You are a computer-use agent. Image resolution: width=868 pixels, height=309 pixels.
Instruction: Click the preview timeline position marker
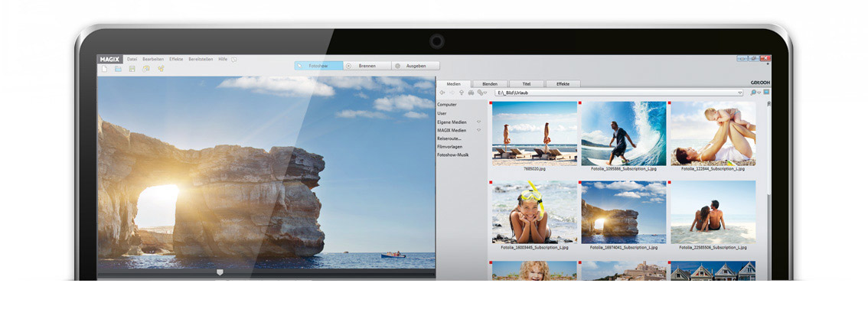click(x=220, y=272)
